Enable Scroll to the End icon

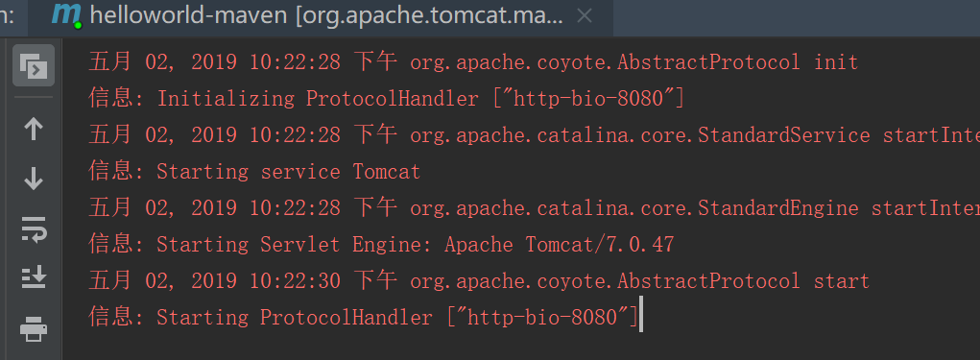point(34,276)
